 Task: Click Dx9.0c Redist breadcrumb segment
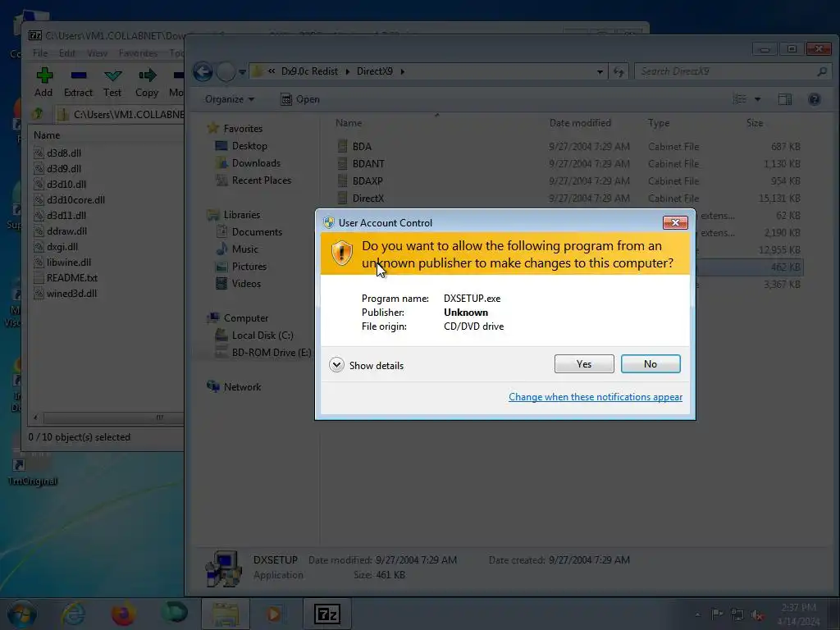point(309,71)
